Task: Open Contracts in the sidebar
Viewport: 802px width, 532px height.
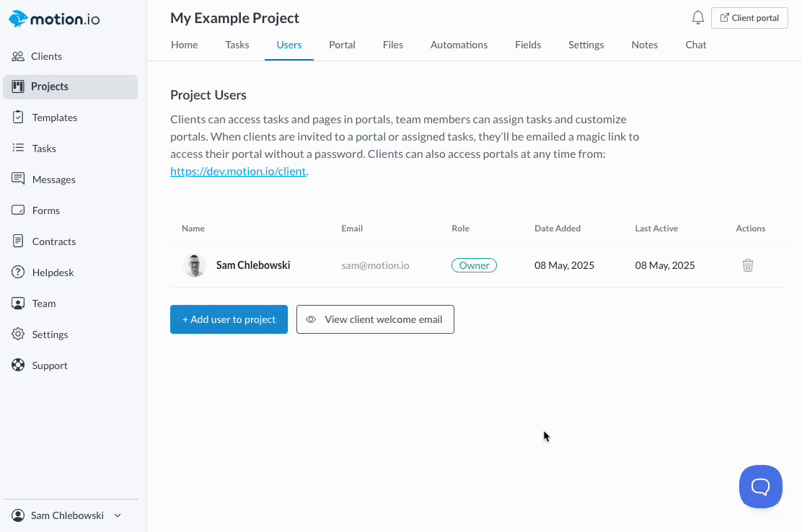Action: coord(53,241)
